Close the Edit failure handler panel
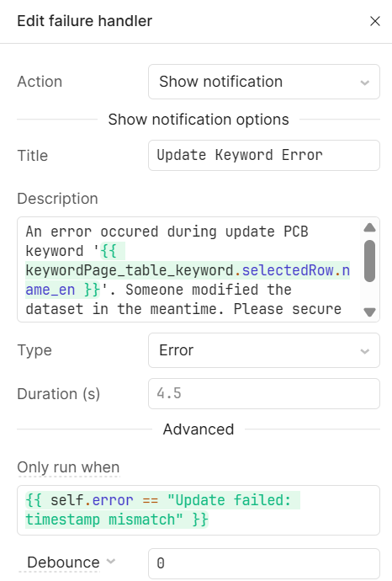Screen dimensions: 392x581 pos(375,21)
